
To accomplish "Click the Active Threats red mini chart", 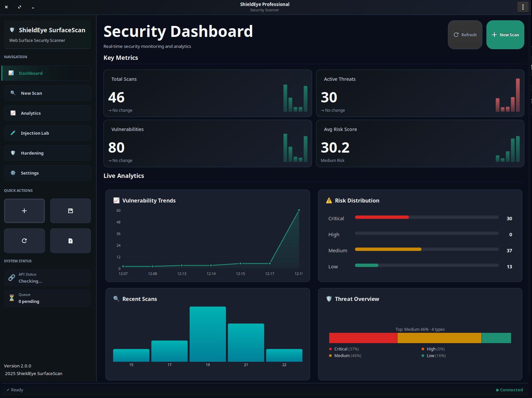I will 508,95.
